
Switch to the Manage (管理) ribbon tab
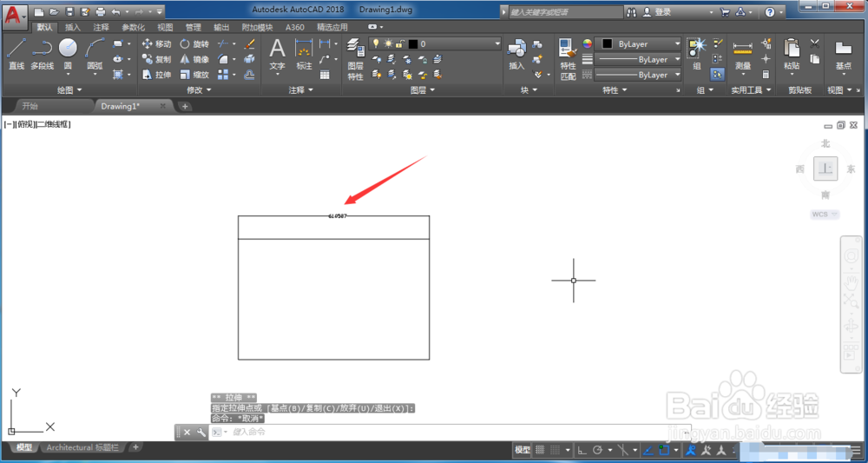tap(194, 27)
